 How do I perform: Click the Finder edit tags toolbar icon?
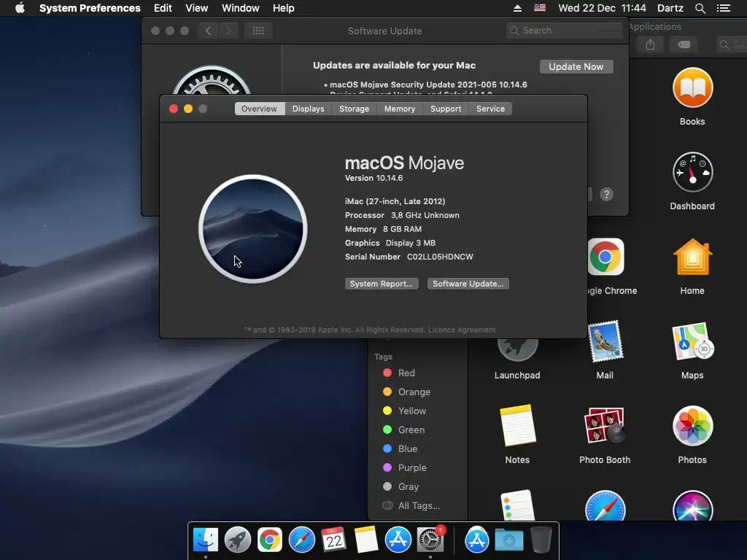pyautogui.click(x=684, y=44)
